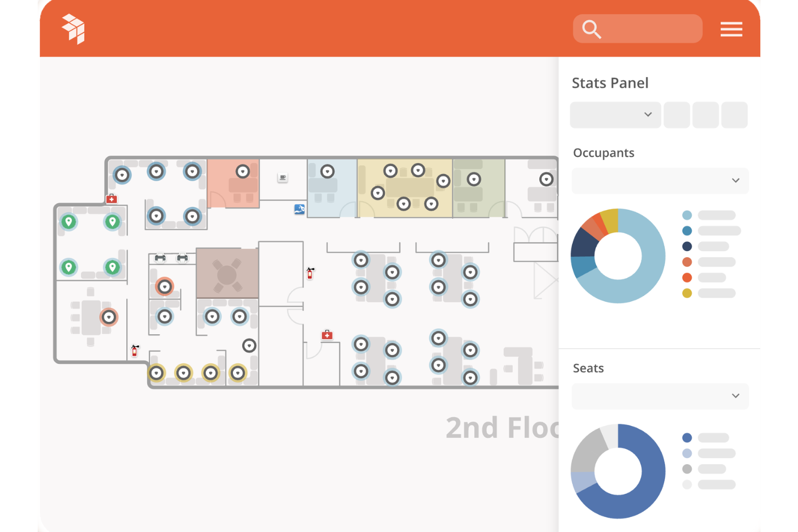Select the first aid kit icon at top left
This screenshot has height=532, width=798.
click(x=111, y=198)
